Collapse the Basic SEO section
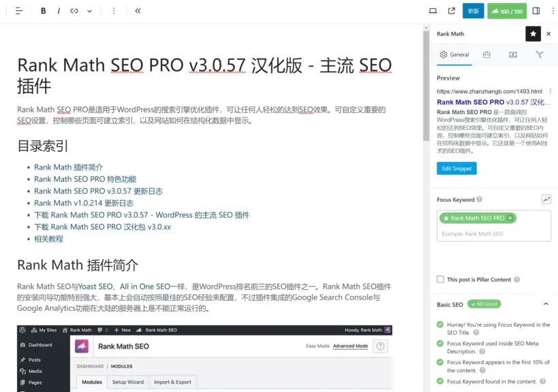Image resolution: width=558 pixels, height=392 pixels. [546, 304]
